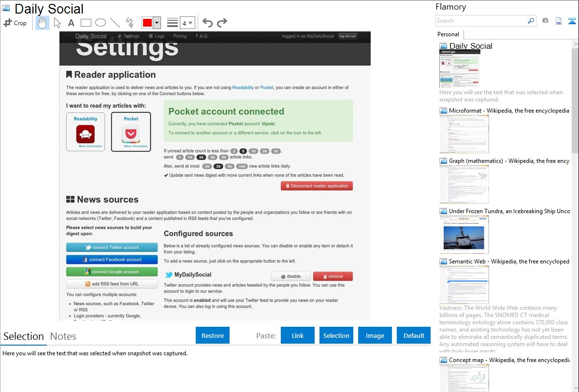Undo the last edit
Viewport: 579px width, 392px height.
pos(207,23)
